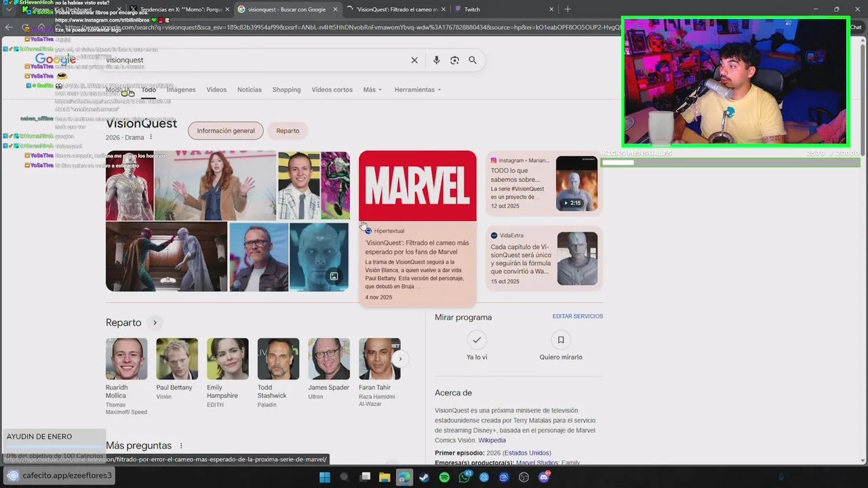This screenshot has height=488, width=868.
Task: Click the magnifier search submit icon
Action: 473,60
